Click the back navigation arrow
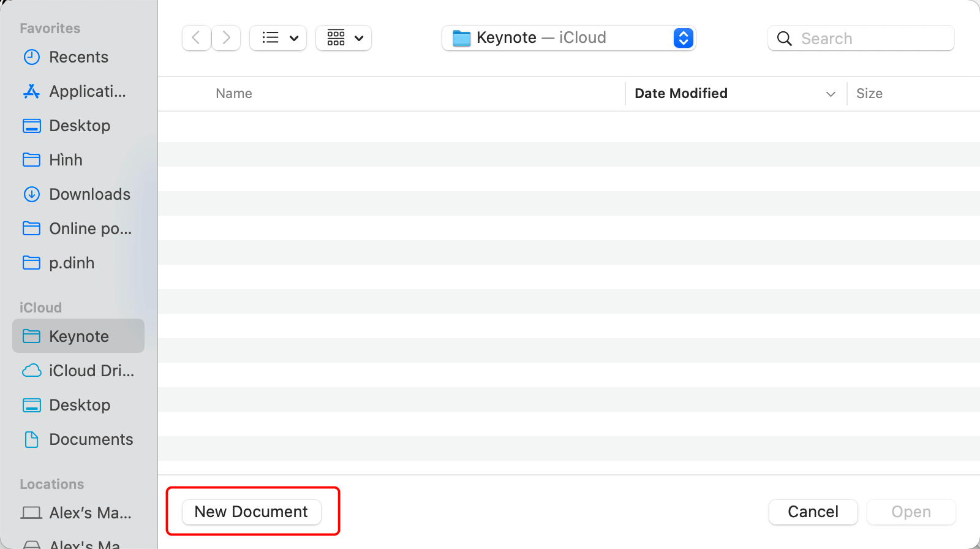Viewport: 980px width, 549px height. [196, 38]
